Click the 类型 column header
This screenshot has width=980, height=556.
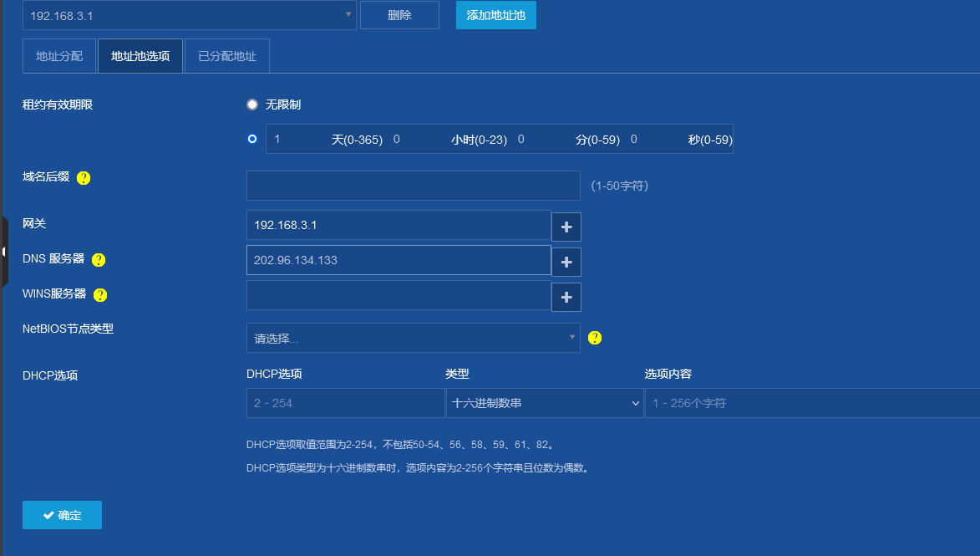pyautogui.click(x=457, y=374)
